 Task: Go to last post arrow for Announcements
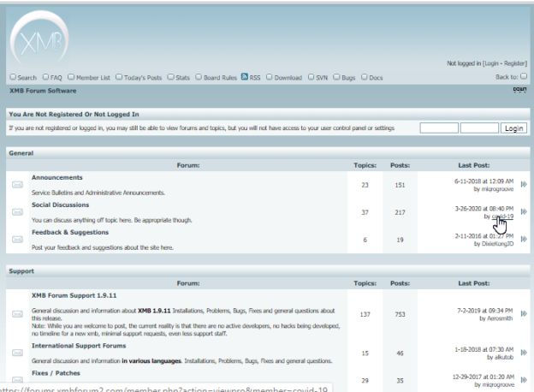tap(524, 184)
